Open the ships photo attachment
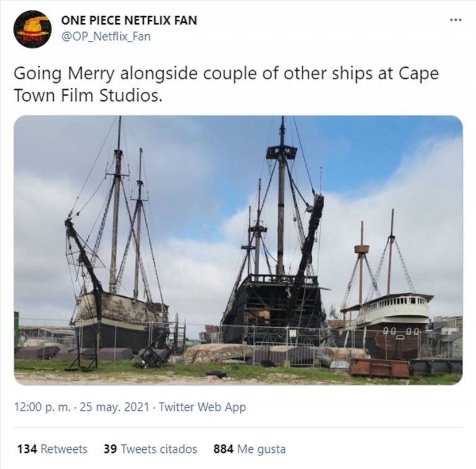 point(238,250)
